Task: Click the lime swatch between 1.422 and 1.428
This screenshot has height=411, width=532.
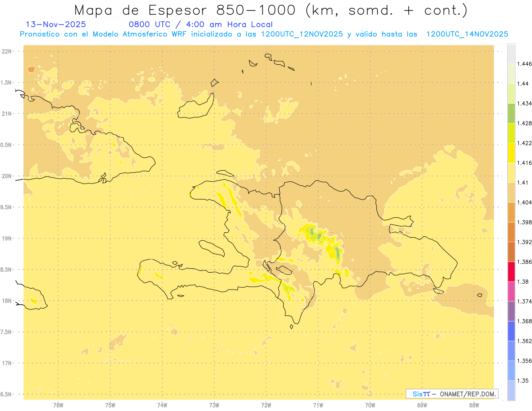Action: [x=511, y=133]
